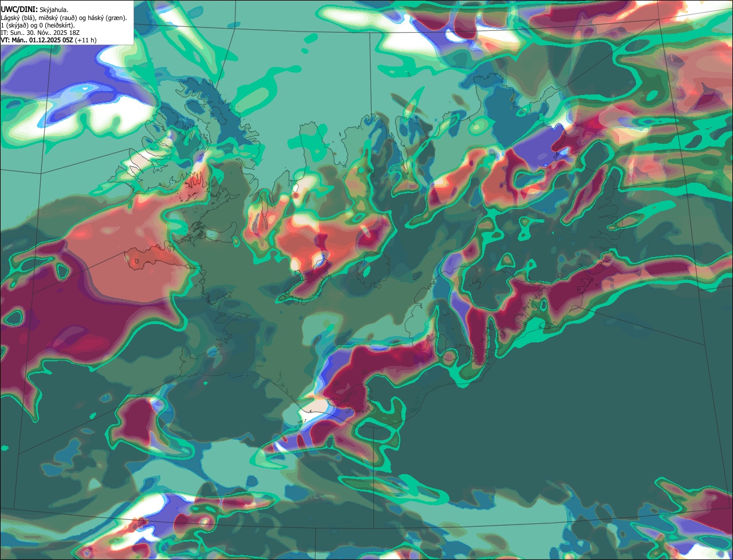This screenshot has width=733, height=560.
Task: Click the "Lágský (blá), miðský (rauð)" legend line
Action: coord(64,18)
